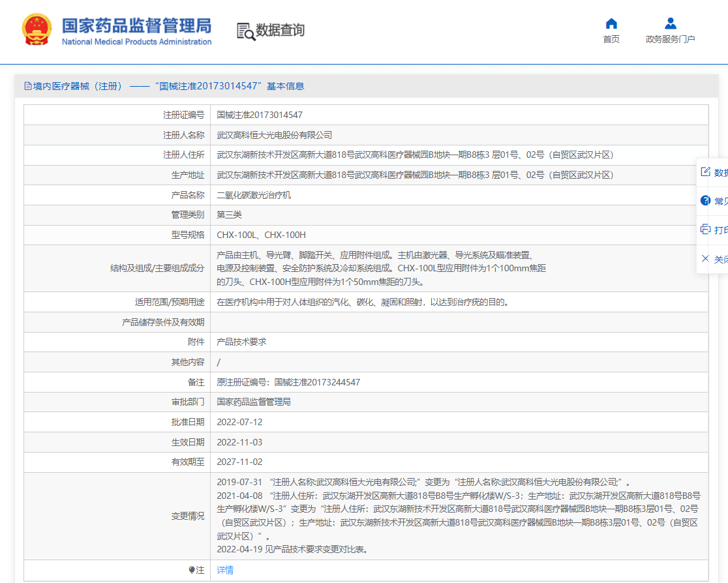Open the 详情 link

pos(225,570)
